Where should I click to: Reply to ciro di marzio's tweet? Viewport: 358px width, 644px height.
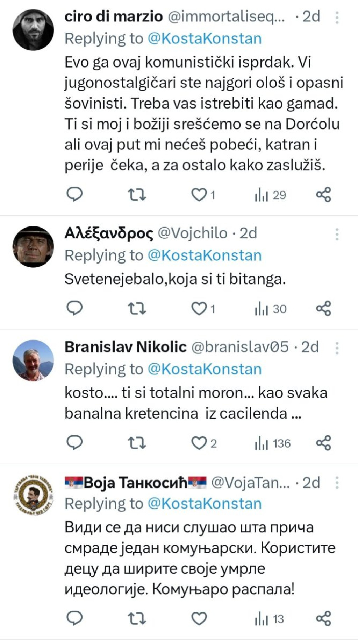74,195
